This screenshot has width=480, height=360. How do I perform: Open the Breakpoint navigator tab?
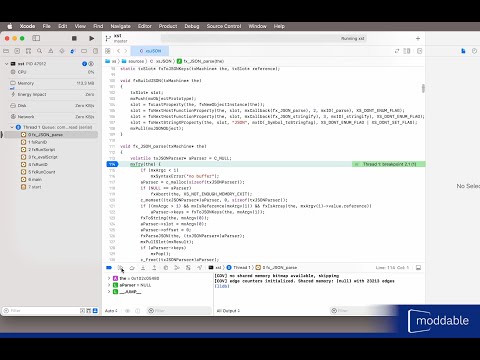tap(84, 51)
